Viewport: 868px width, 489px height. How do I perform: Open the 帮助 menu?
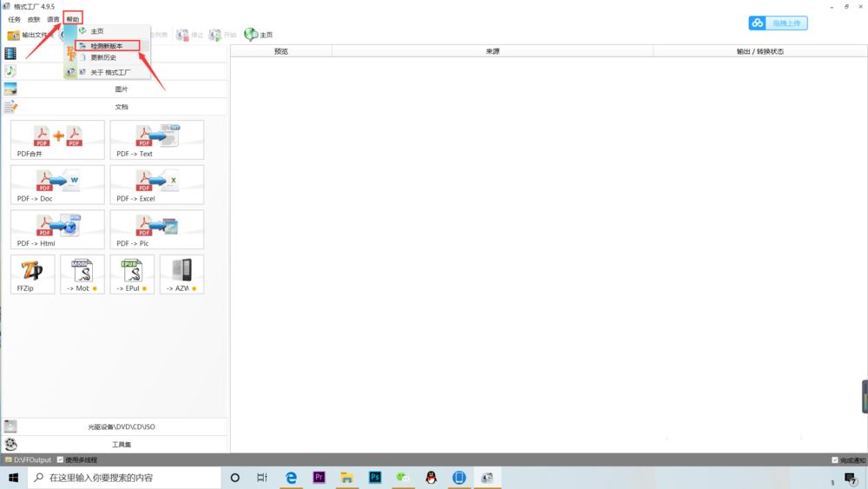pyautogui.click(x=73, y=19)
